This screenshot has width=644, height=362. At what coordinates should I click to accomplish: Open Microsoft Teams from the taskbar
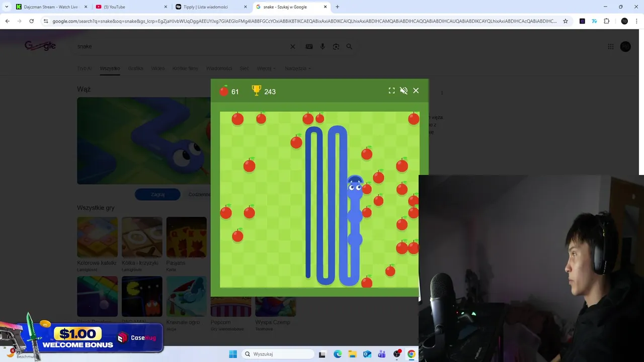(382, 354)
